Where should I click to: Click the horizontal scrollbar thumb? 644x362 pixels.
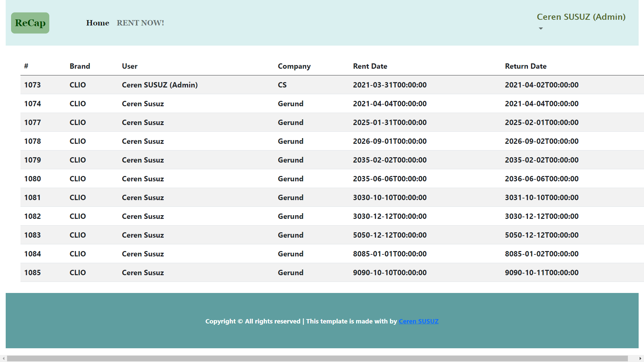(317, 358)
